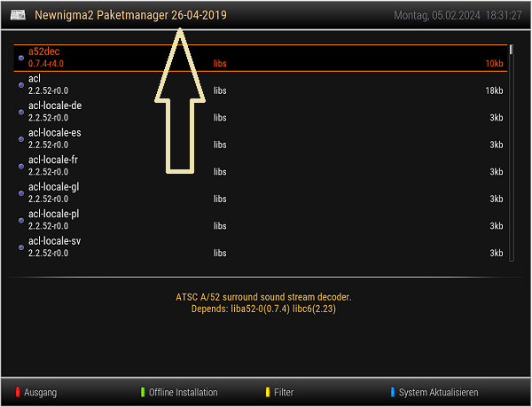Start System Aktualisieren with blue button

click(438, 392)
